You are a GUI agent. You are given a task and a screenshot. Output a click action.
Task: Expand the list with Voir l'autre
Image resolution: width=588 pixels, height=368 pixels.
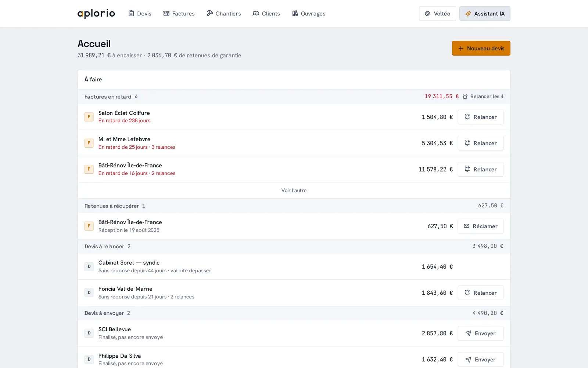294,190
